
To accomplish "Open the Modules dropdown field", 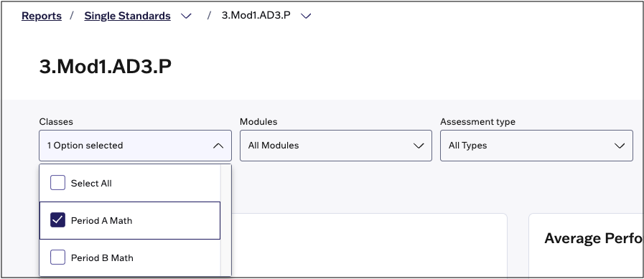I will click(336, 146).
